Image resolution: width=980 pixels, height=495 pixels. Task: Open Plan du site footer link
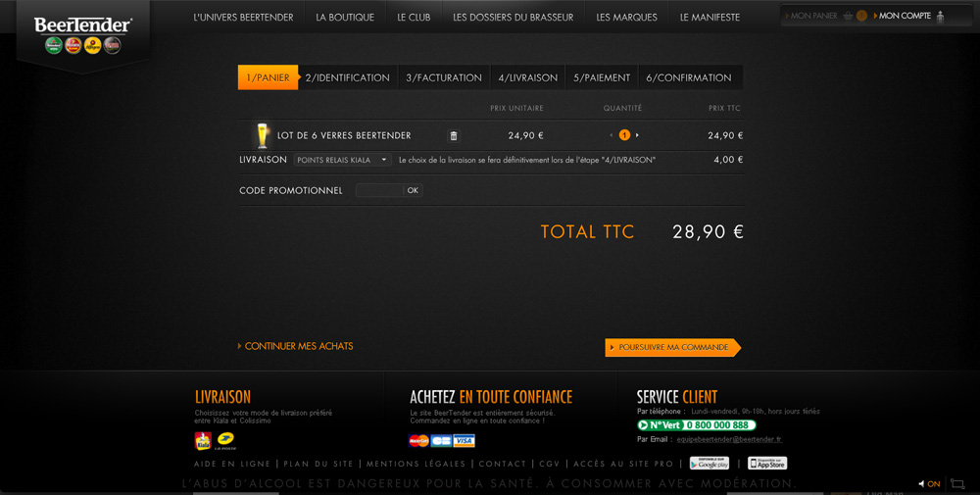click(x=318, y=464)
